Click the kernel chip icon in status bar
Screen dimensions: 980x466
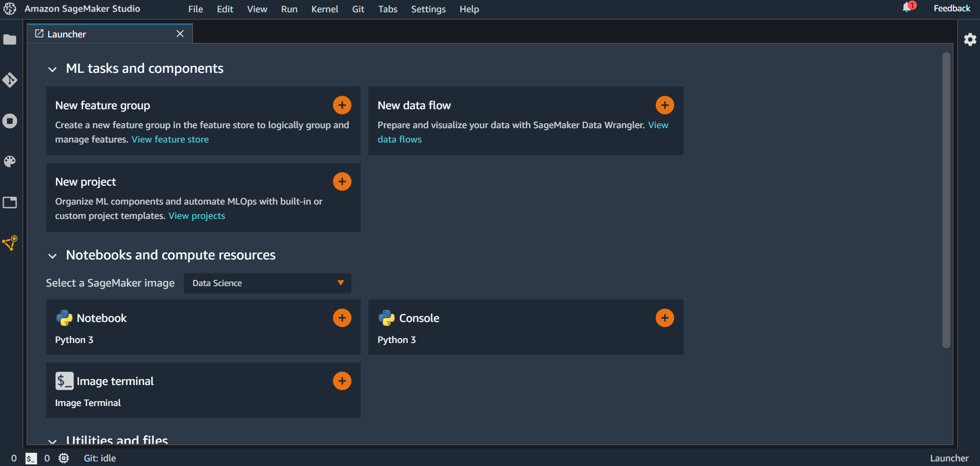point(64,458)
